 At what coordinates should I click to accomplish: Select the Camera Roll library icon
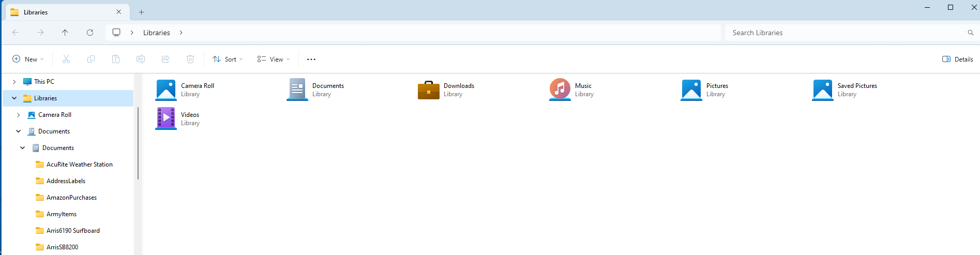[166, 90]
